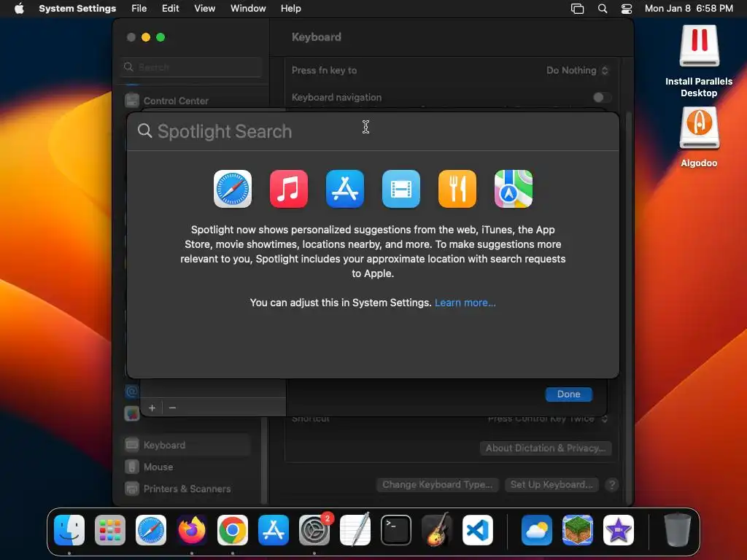Viewport: 747px width, 560px height.
Task: Open the Weather app in Dock
Action: coord(537,530)
